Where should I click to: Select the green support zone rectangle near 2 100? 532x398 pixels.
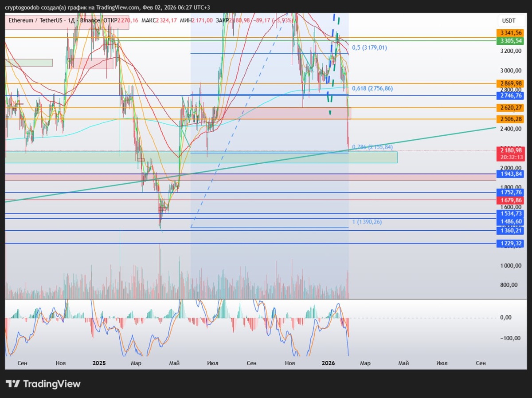201,157
